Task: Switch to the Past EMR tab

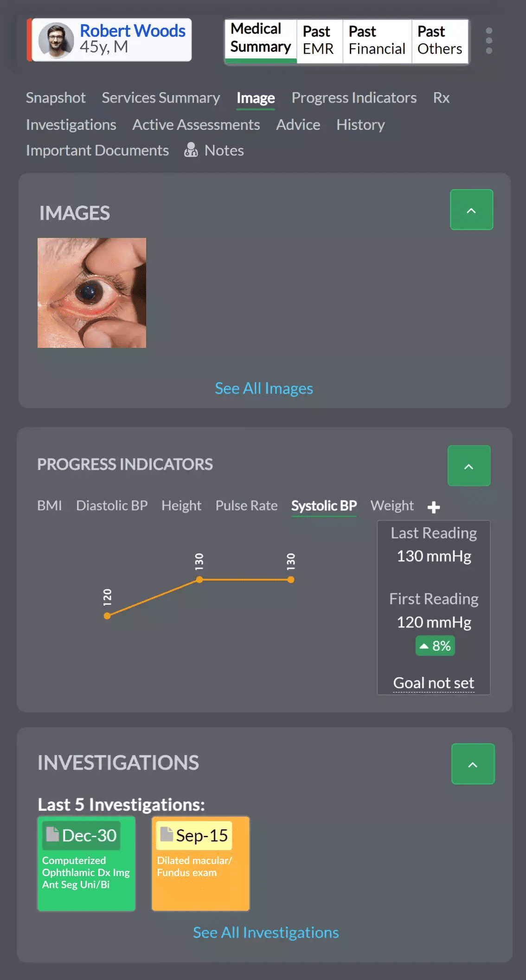Action: 319,41
